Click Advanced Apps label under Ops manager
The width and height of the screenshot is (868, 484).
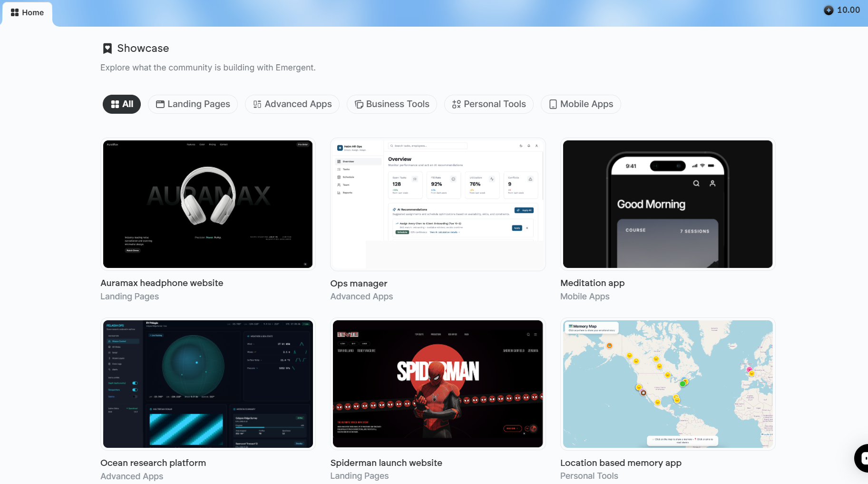tap(361, 296)
